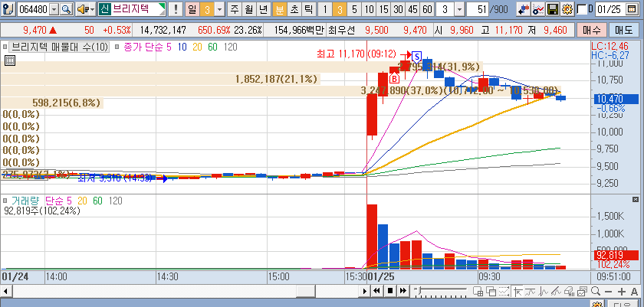Image resolution: width=644 pixels, height=307 pixels.
Task: Open the minute interval dropdown arrow
Action: (459, 9)
